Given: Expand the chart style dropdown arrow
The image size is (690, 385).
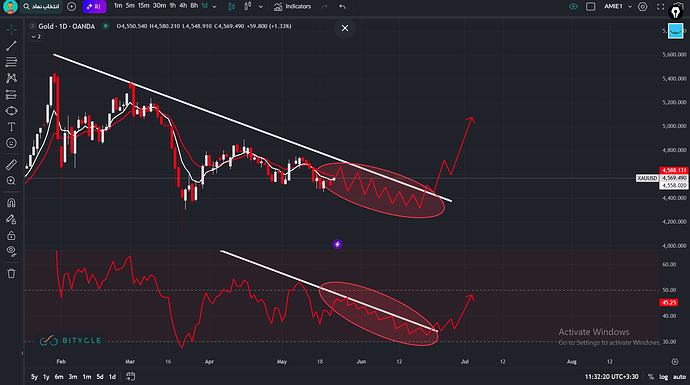Looking at the screenshot, I should click(x=261, y=7).
